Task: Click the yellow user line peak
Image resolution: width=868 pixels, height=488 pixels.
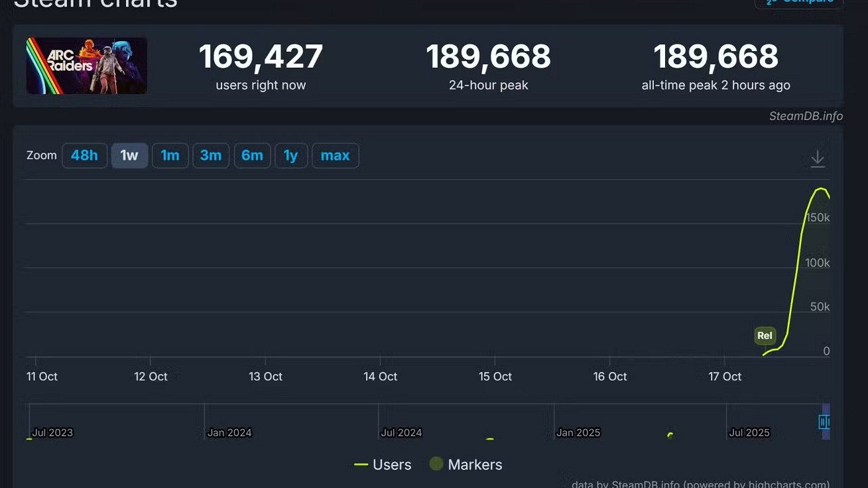Action: [821, 190]
